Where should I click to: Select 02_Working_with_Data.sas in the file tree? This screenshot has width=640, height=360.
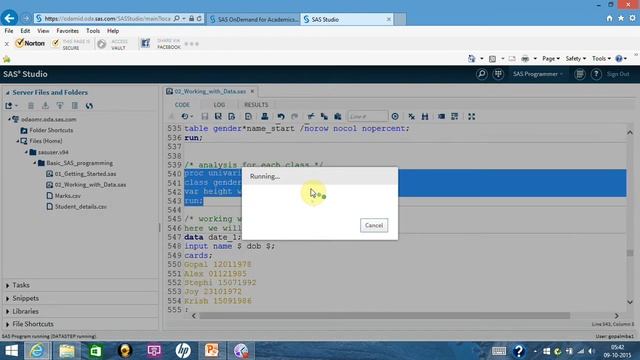90,185
